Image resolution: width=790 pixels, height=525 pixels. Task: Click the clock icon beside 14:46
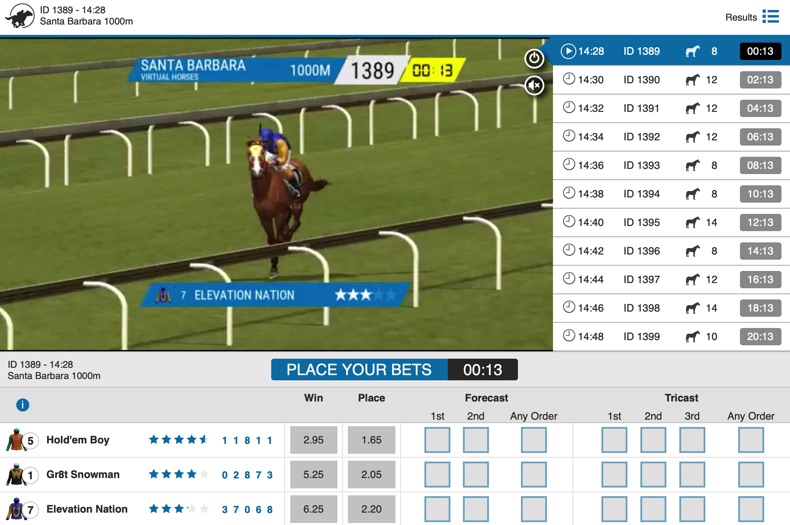tap(569, 307)
